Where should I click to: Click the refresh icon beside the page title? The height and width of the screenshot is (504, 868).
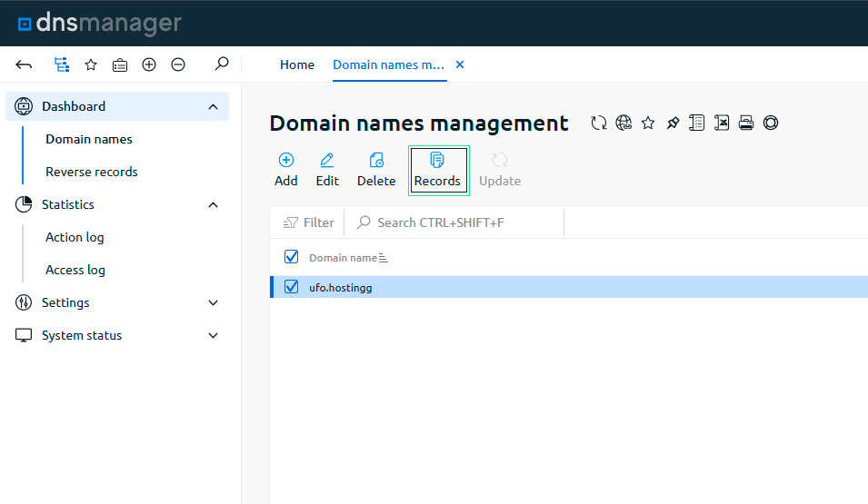598,123
